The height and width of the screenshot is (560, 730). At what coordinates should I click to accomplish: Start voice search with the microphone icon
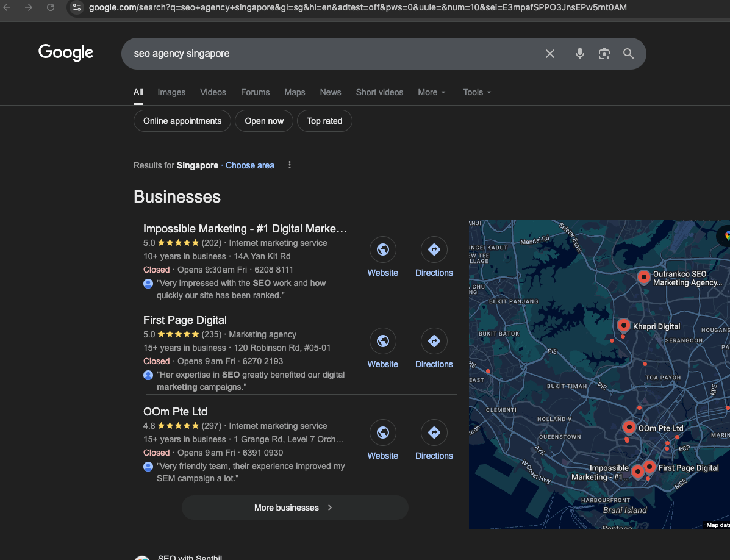(x=579, y=54)
